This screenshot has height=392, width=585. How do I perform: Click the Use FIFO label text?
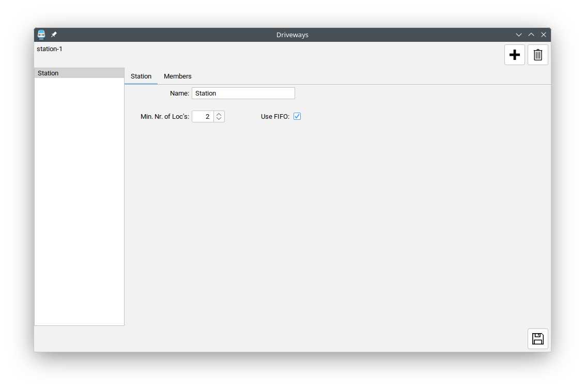point(275,117)
